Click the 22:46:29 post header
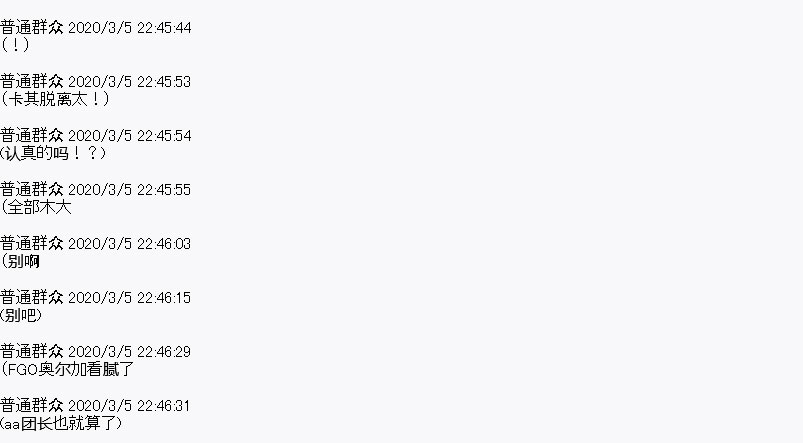803x443 pixels. pos(96,352)
